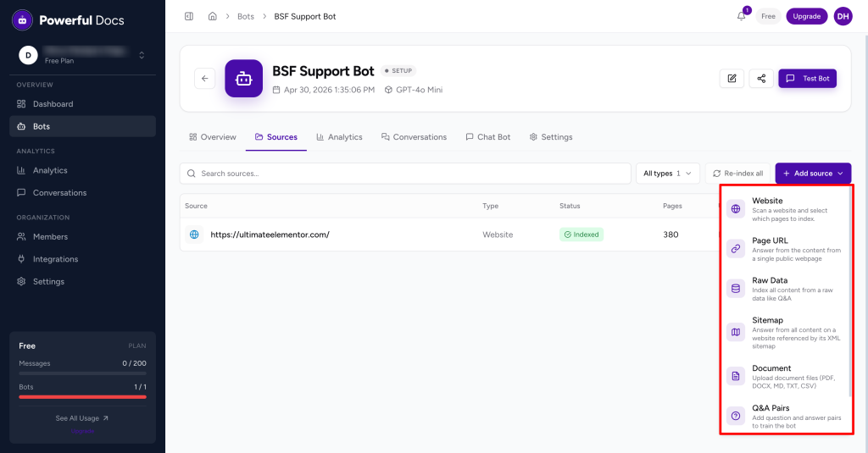Viewport: 868px width, 453px height.
Task: Open Settings in sidebar
Action: [82, 281]
